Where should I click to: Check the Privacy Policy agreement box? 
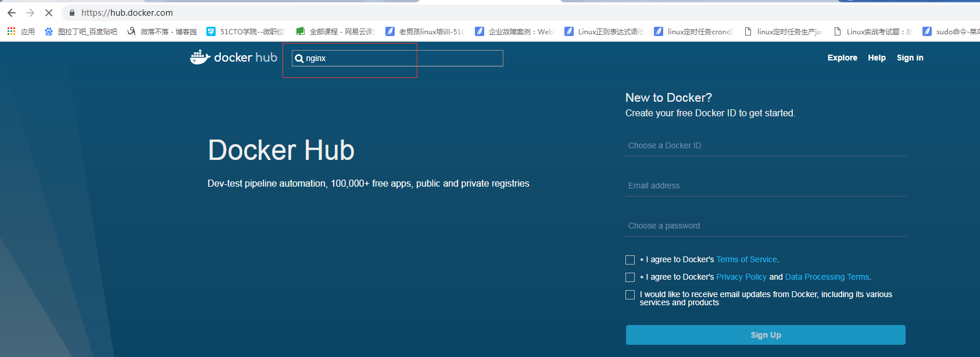630,277
